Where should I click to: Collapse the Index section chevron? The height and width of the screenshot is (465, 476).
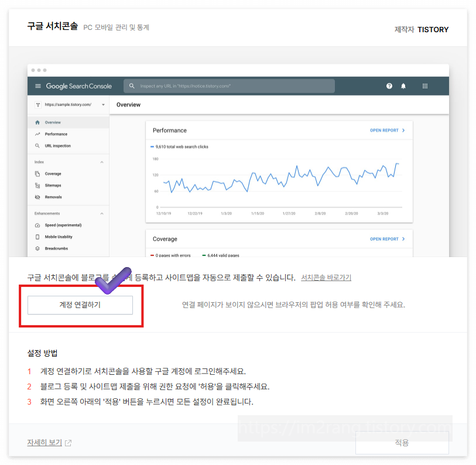tap(102, 162)
